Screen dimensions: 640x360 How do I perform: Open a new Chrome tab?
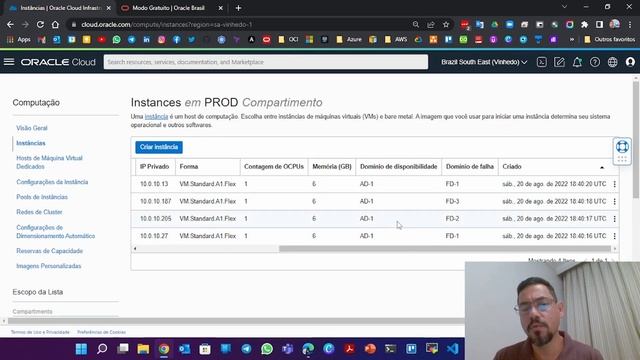(x=238, y=8)
